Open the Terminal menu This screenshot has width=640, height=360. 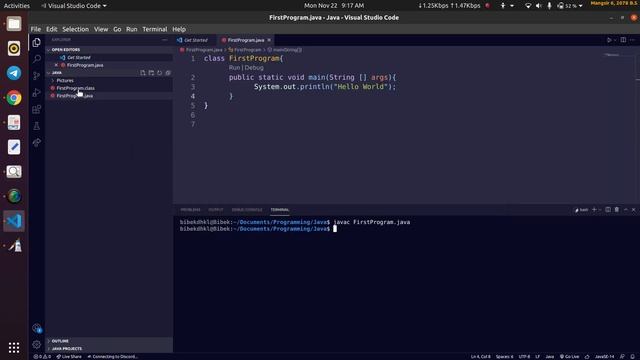pos(155,29)
